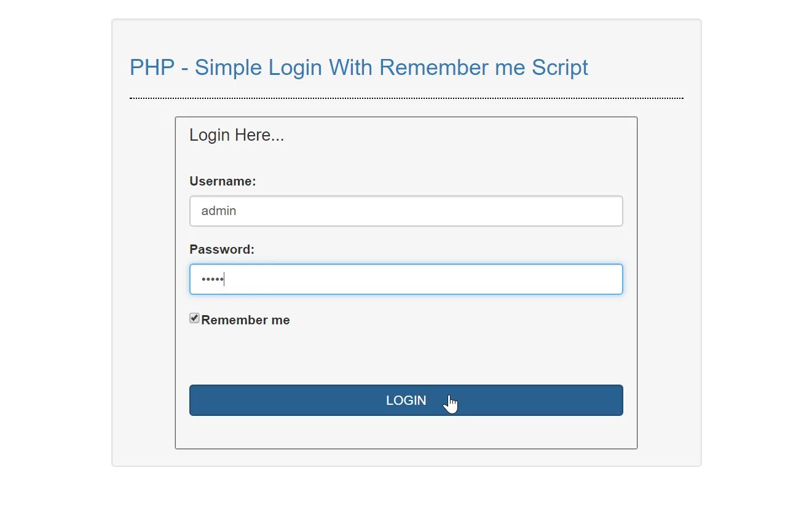Click the 'admin' text in Username field
812x532 pixels.
(x=219, y=211)
